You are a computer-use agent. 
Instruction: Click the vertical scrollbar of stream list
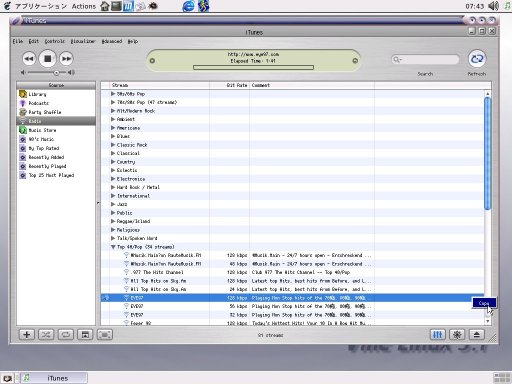[x=488, y=153]
